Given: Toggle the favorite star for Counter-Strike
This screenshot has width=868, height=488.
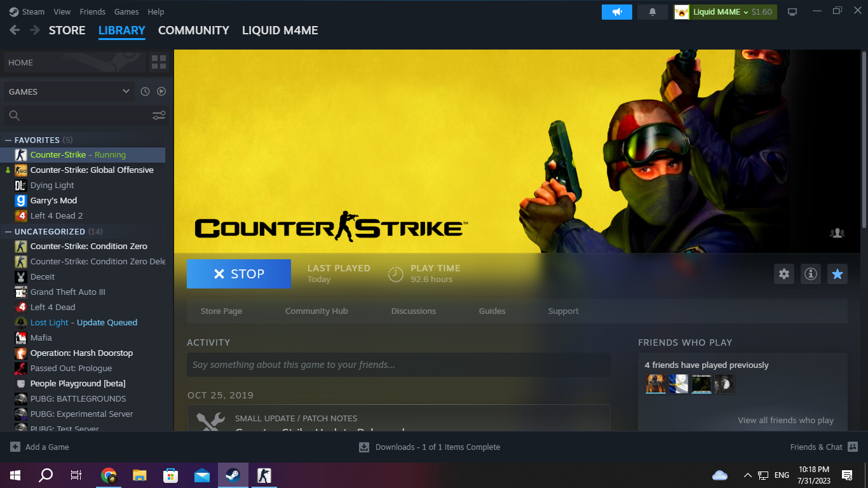Looking at the screenshot, I should (837, 274).
